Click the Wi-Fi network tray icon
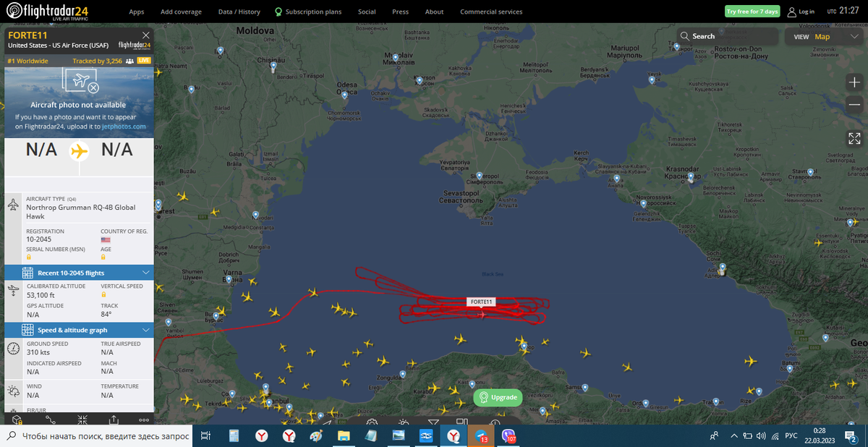The image size is (868, 447). [x=775, y=435]
